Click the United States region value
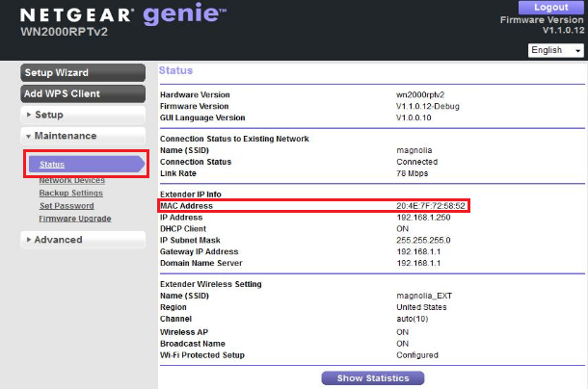This screenshot has height=389, width=588. [x=421, y=307]
